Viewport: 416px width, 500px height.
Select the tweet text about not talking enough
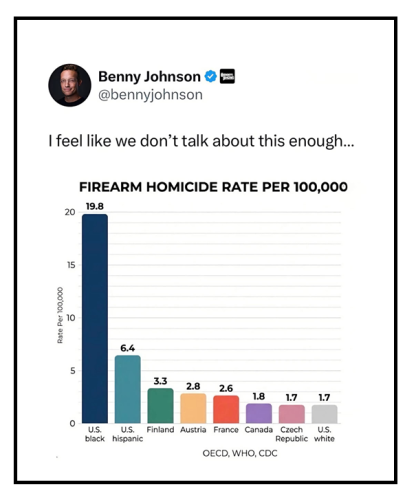pos(201,141)
